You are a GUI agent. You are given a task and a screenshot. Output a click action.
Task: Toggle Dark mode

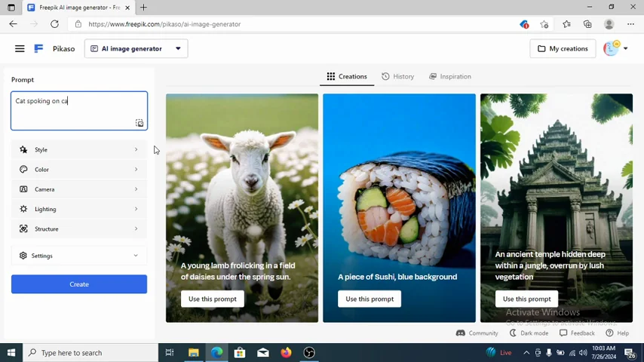pyautogui.click(x=529, y=333)
